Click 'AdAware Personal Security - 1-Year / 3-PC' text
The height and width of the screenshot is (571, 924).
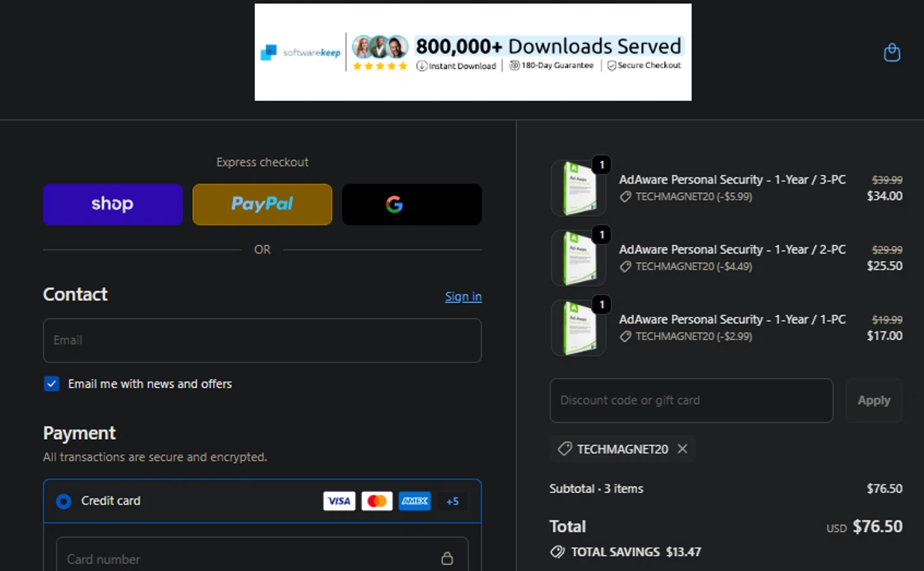[x=732, y=180]
